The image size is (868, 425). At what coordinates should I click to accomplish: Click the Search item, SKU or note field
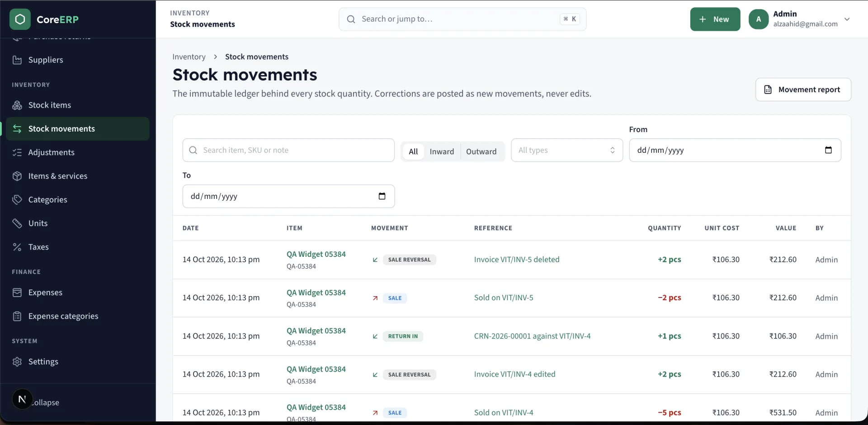pos(288,150)
